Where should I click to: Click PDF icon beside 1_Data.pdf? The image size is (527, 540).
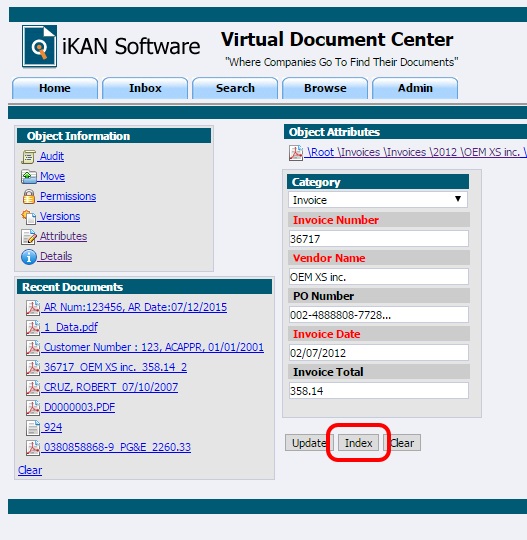coord(33,328)
